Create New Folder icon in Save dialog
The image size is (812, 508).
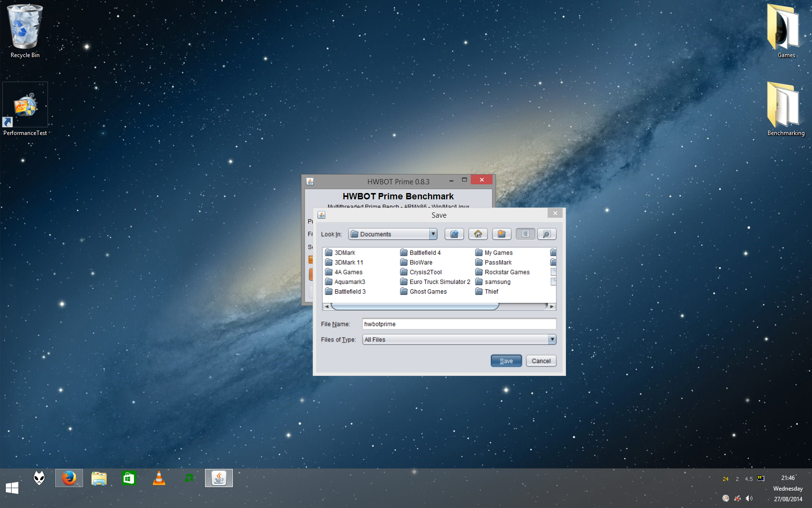pyautogui.click(x=502, y=234)
